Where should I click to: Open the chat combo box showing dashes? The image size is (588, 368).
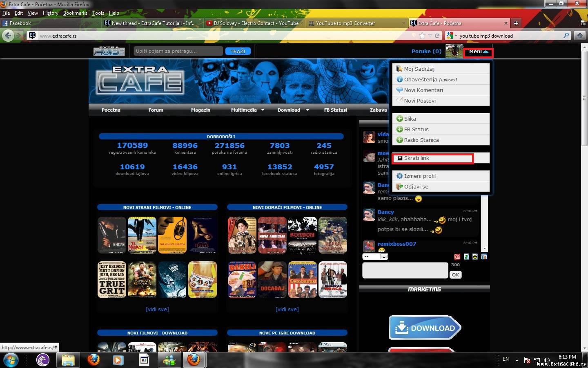(375, 257)
